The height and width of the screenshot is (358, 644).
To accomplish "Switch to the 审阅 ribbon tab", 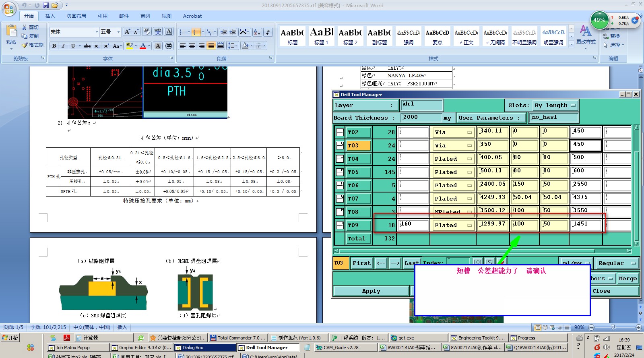I will (x=145, y=16).
